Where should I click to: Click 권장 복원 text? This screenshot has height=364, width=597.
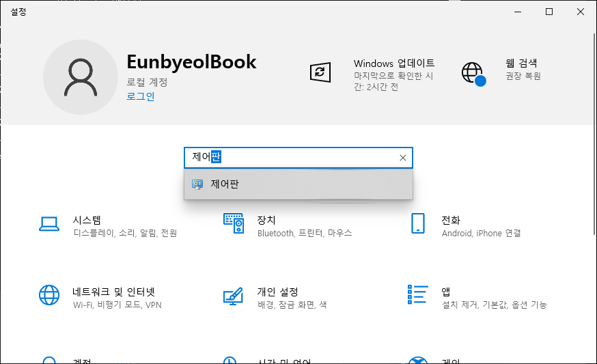tap(523, 76)
